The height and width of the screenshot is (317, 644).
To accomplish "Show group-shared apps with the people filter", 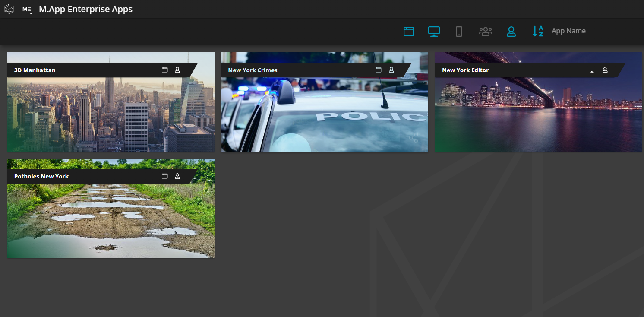I will click(486, 32).
